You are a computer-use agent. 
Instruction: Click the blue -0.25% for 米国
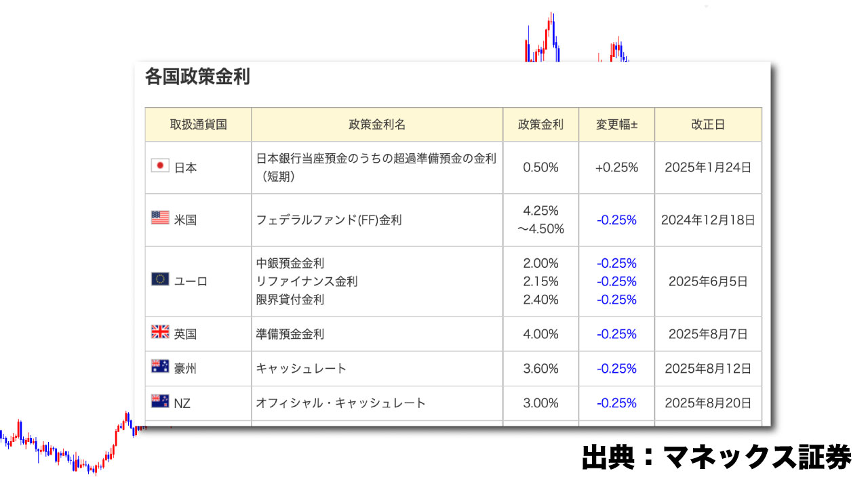pyautogui.click(x=616, y=220)
